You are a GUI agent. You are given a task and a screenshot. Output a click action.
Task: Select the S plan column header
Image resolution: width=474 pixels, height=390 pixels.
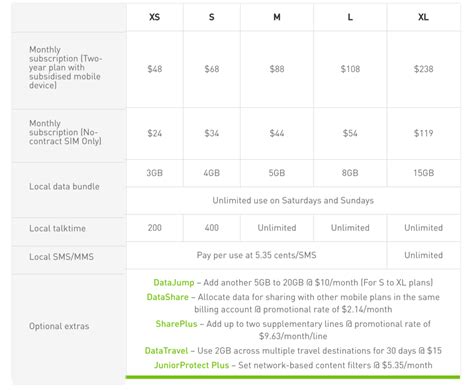pos(212,17)
